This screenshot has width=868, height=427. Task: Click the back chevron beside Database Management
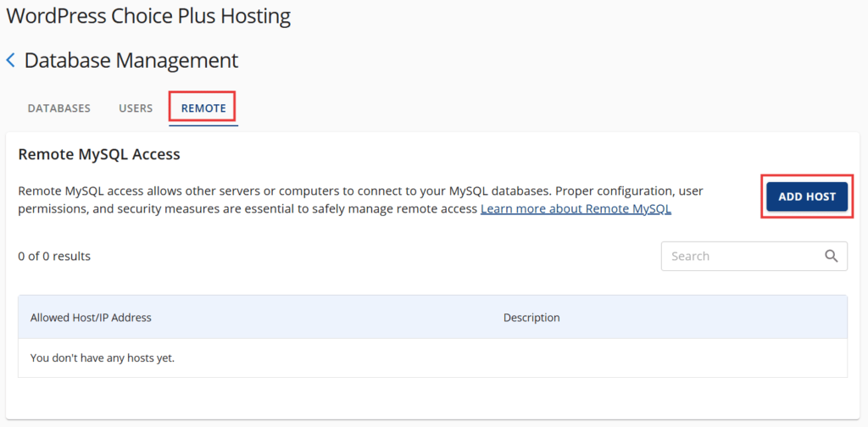click(11, 61)
